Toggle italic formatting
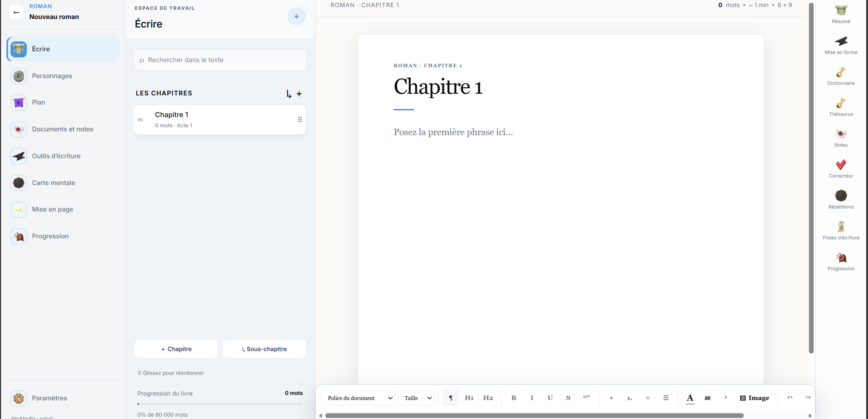The height and width of the screenshot is (419, 868). [x=532, y=398]
